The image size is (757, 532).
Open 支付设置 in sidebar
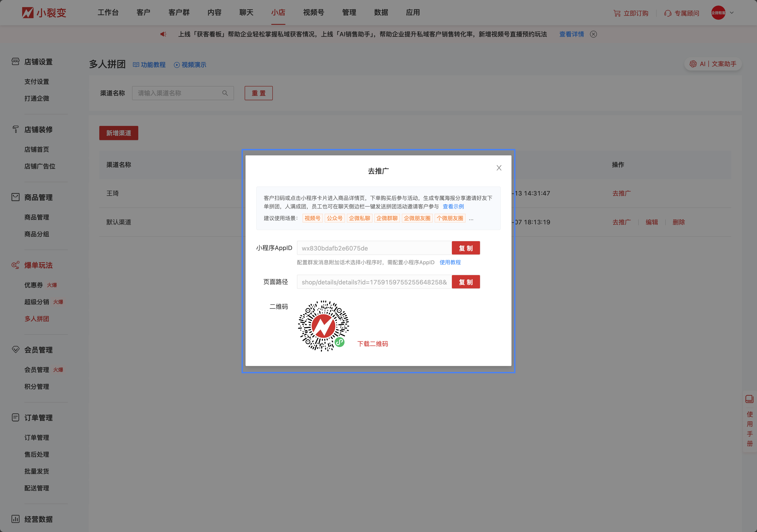[x=37, y=82]
